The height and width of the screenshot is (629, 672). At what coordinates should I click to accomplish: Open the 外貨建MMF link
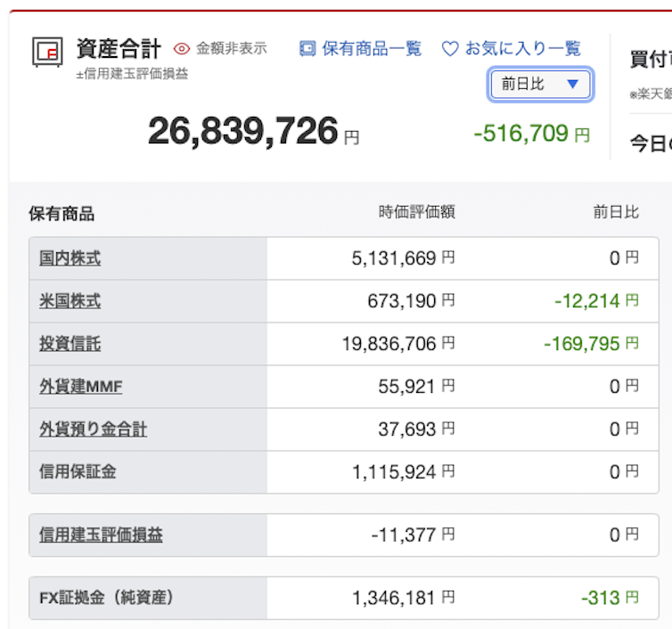[81, 387]
